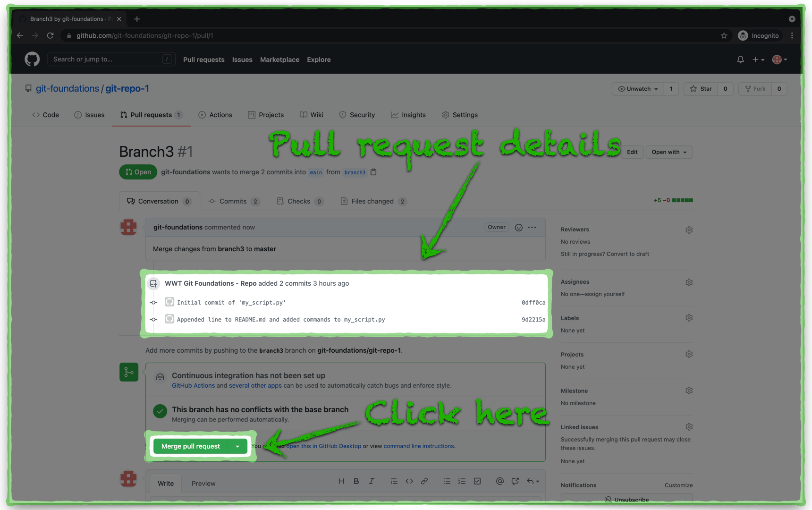
Task: Open the Code tab of the repository
Action: point(45,115)
